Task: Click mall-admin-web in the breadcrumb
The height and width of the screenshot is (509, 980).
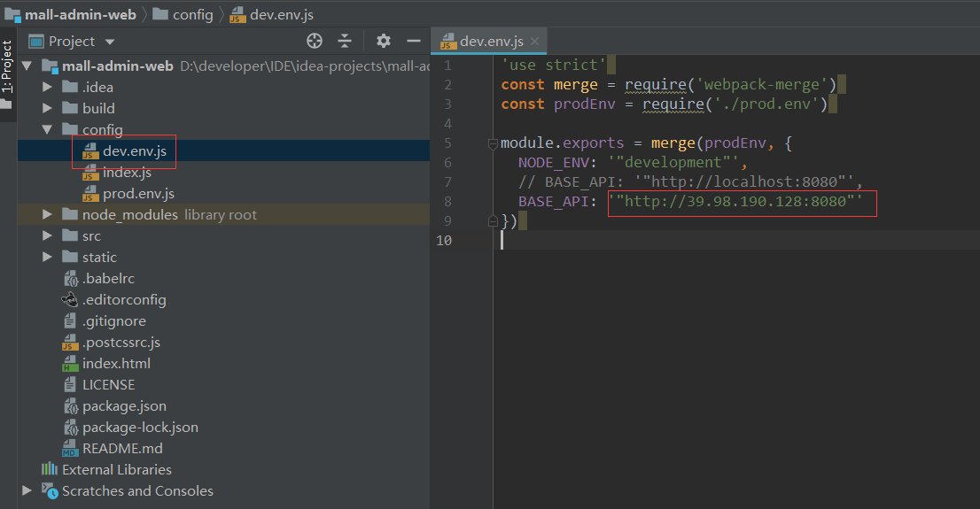Action: (80, 14)
